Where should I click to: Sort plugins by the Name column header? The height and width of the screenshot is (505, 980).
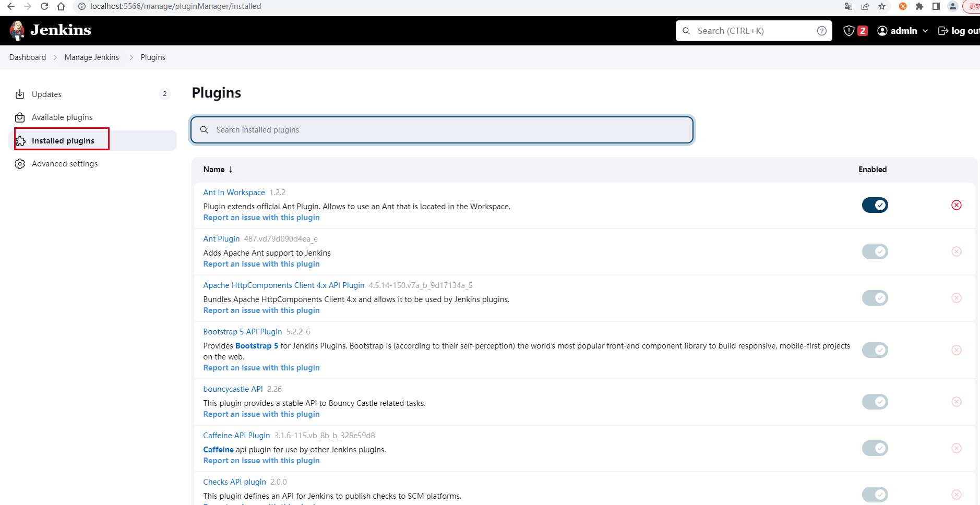(x=218, y=170)
